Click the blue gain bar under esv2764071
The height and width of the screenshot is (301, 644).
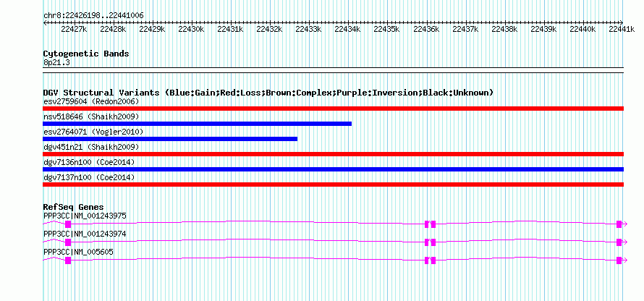pyautogui.click(x=170, y=139)
